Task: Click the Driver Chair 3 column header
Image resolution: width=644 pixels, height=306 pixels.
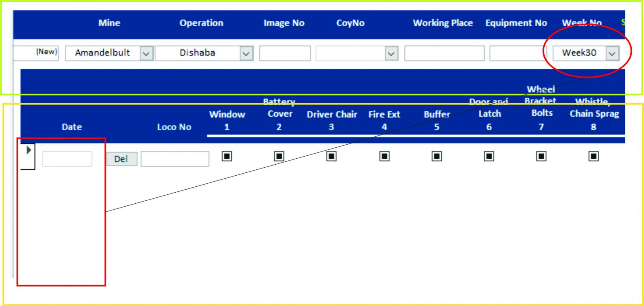Action: click(x=332, y=121)
